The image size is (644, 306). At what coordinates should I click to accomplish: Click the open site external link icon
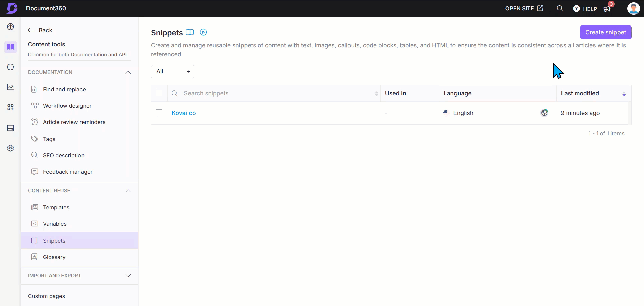click(x=540, y=8)
